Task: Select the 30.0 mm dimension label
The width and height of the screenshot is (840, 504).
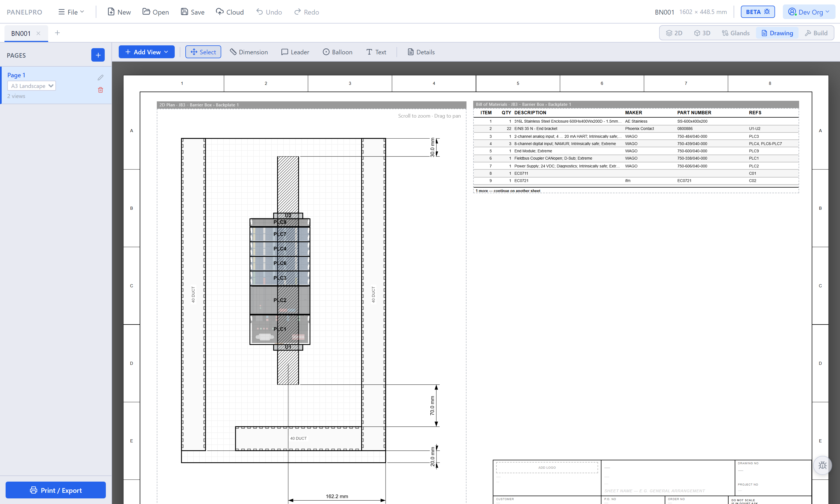Action: (x=433, y=147)
